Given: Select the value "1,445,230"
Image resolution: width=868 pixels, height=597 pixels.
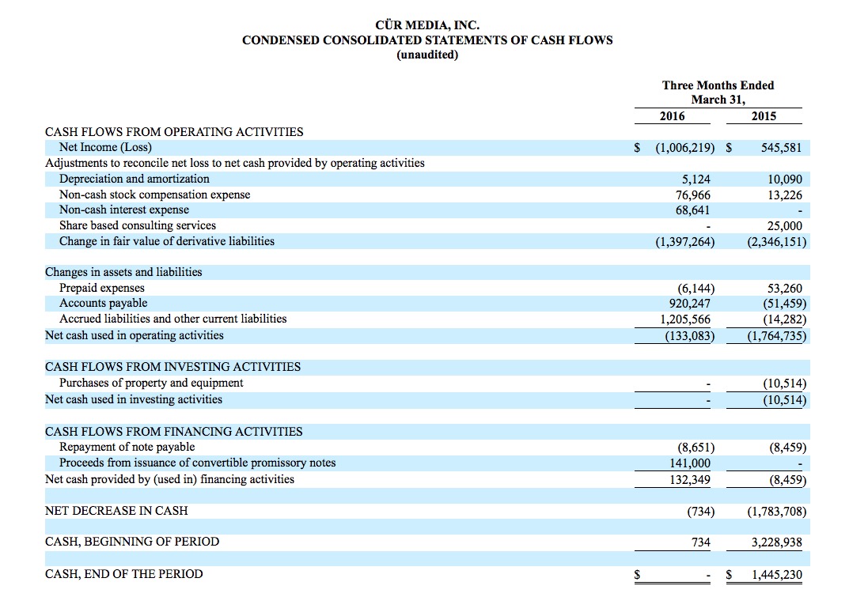Looking at the screenshot, I should pos(777,574).
